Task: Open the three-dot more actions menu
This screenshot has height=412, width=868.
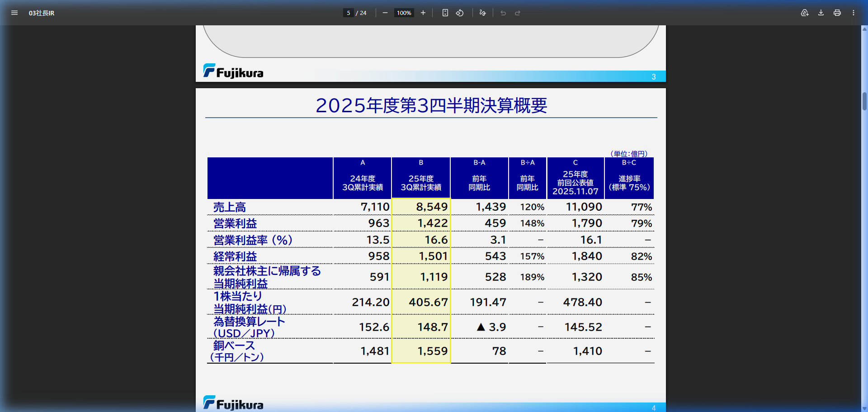Action: [x=854, y=13]
